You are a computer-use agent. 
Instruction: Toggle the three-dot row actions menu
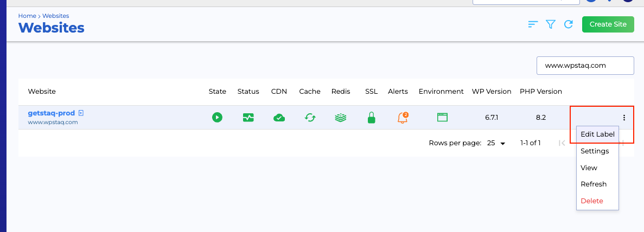click(624, 118)
